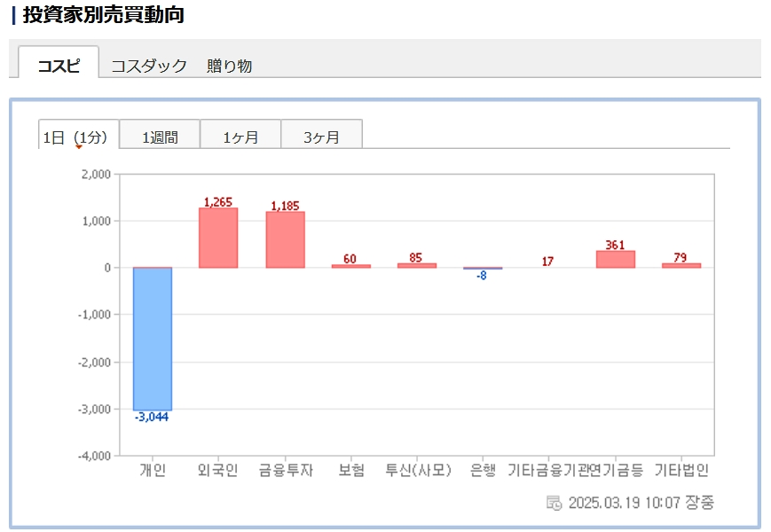The width and height of the screenshot is (771, 532).
Task: Select the 贈り物 tab
Action: coord(229,65)
